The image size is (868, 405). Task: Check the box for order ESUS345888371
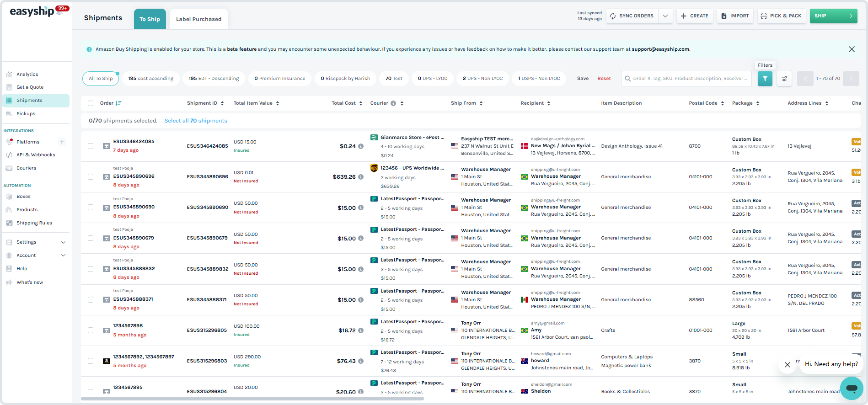pyautogui.click(x=91, y=300)
